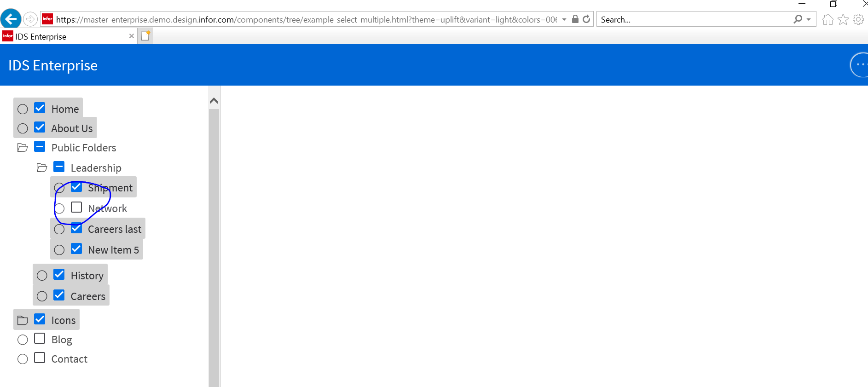Select the Home tree item label
This screenshot has height=387, width=868.
[65, 109]
